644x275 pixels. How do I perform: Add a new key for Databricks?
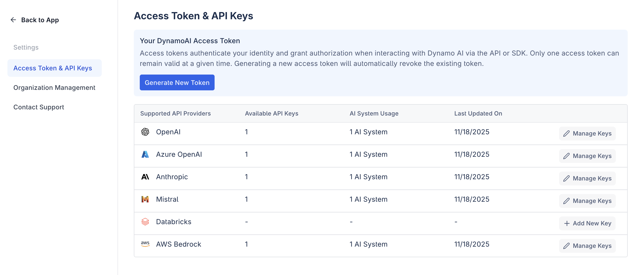pyautogui.click(x=587, y=223)
